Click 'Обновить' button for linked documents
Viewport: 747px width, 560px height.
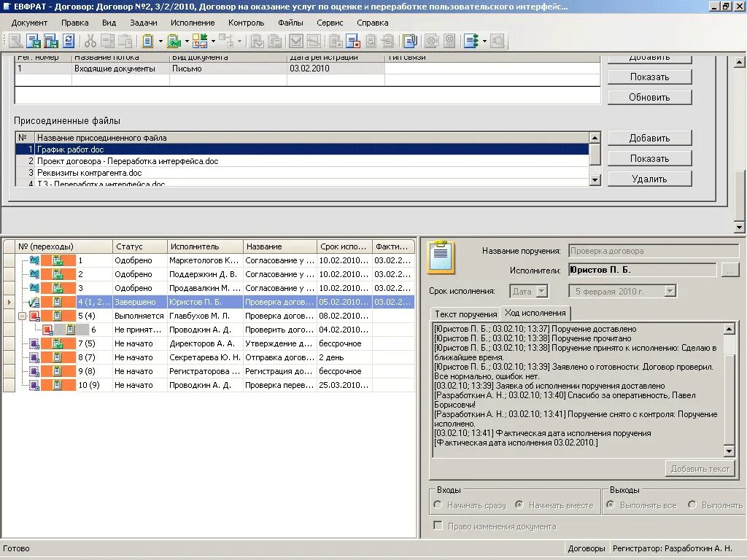(649, 97)
